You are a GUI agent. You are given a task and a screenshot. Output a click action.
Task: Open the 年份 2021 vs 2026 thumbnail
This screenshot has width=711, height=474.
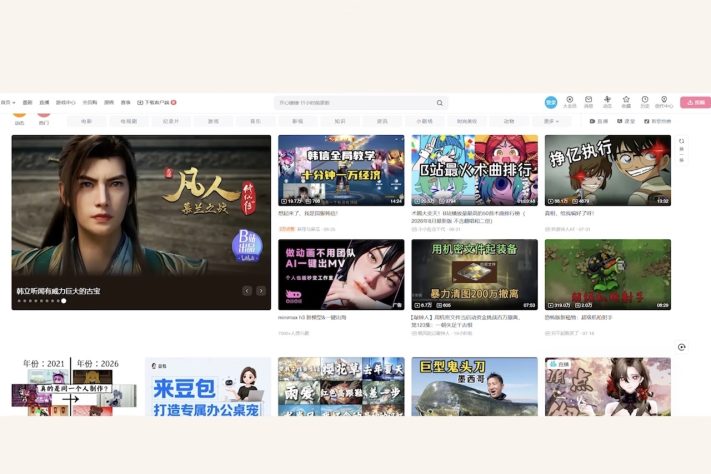[x=74, y=386]
